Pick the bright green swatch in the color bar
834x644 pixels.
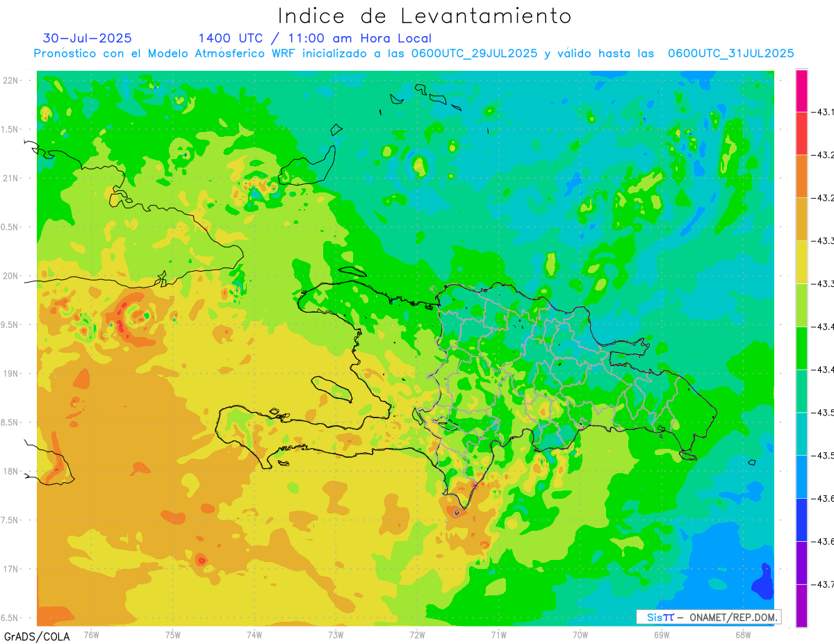coord(801,348)
